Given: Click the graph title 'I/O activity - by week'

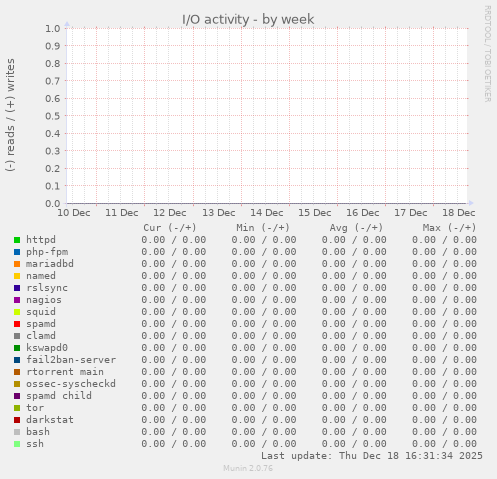Looking at the screenshot, I should coord(248,19).
